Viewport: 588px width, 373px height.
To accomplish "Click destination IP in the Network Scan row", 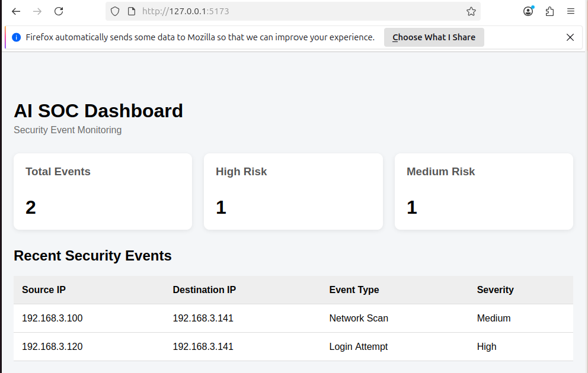I will pyautogui.click(x=203, y=319).
